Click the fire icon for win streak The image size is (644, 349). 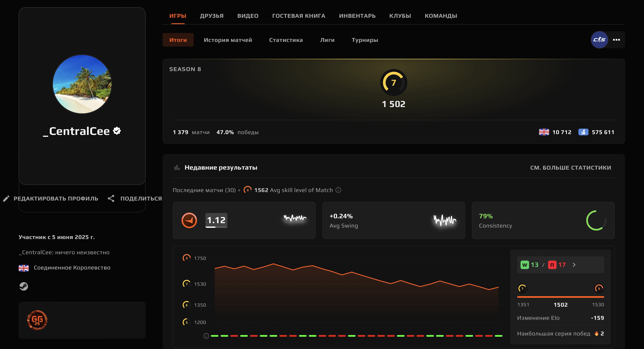(x=597, y=333)
